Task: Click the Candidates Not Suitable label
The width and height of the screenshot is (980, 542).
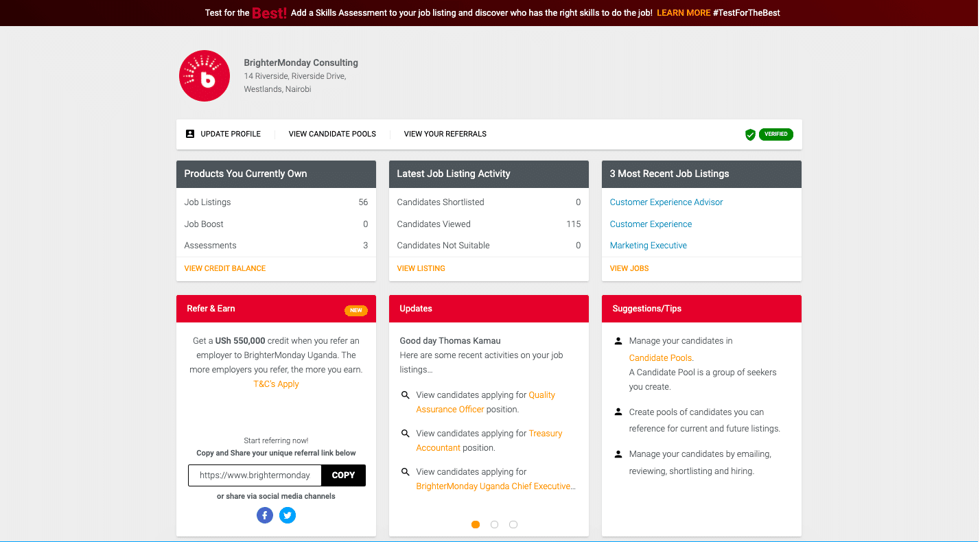Action: [x=443, y=246]
